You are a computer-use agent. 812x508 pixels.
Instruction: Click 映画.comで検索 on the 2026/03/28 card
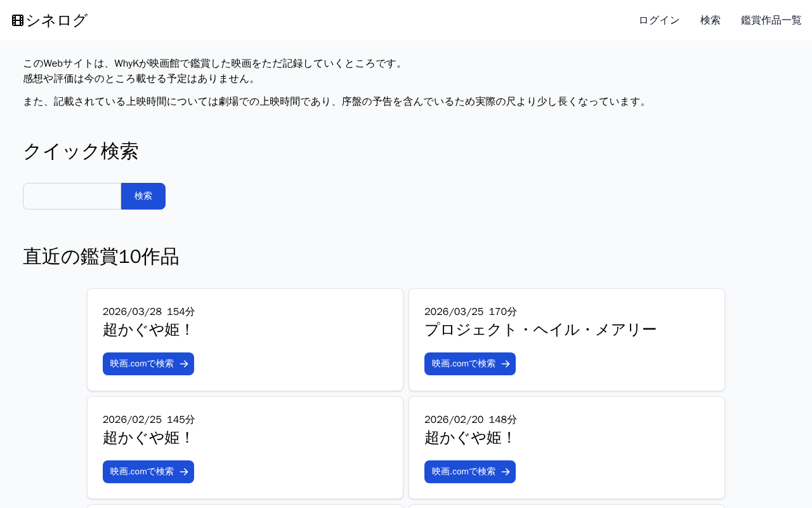(x=142, y=364)
